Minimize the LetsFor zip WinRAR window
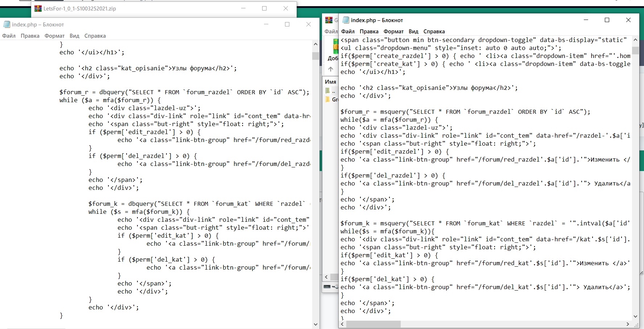Image resolution: width=644 pixels, height=329 pixels. [243, 8]
